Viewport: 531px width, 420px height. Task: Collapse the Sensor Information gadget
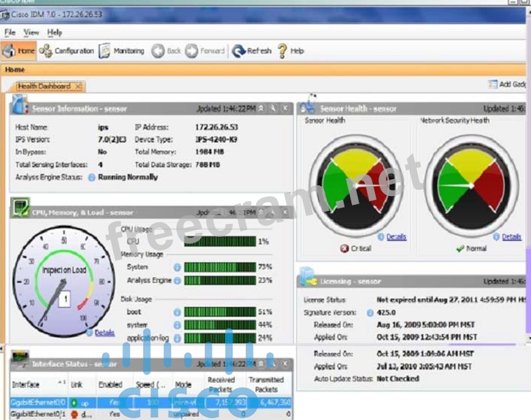pos(261,108)
